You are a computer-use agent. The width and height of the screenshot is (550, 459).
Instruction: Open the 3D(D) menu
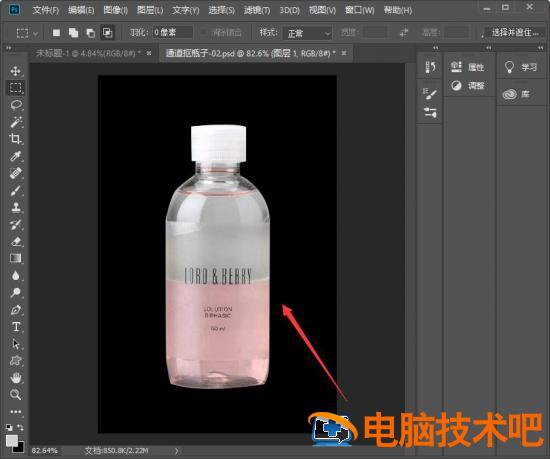pyautogui.click(x=289, y=10)
